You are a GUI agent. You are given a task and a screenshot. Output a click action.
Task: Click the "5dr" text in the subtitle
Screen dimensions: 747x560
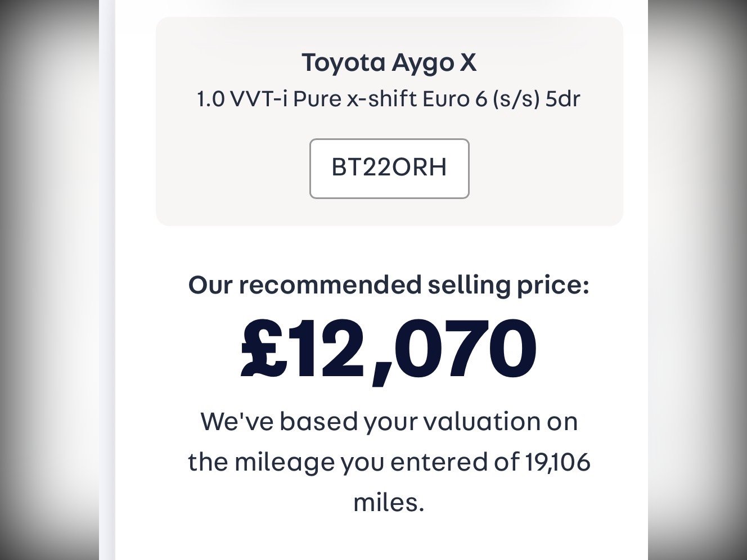(x=563, y=100)
